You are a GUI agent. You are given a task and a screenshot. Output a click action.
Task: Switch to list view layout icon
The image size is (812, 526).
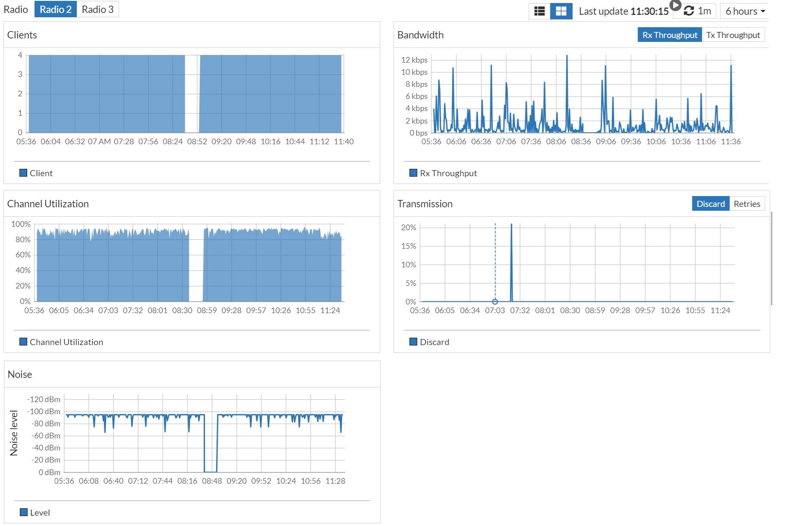pyautogui.click(x=539, y=11)
